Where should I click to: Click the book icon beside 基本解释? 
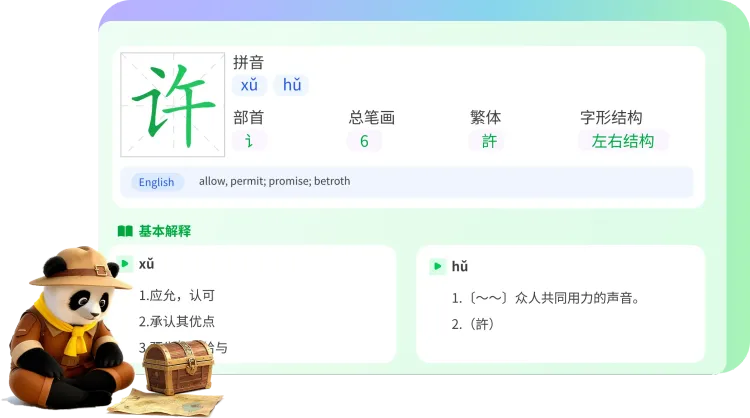pos(125,231)
